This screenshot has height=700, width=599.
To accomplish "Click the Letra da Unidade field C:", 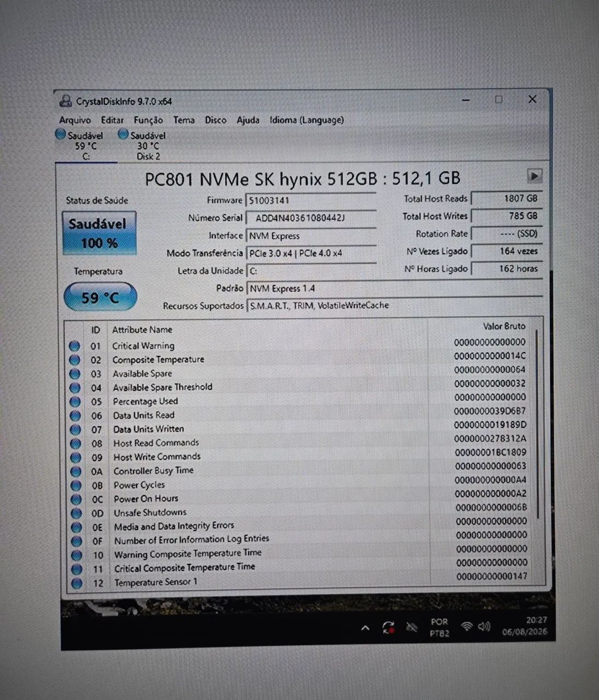I will point(310,271).
